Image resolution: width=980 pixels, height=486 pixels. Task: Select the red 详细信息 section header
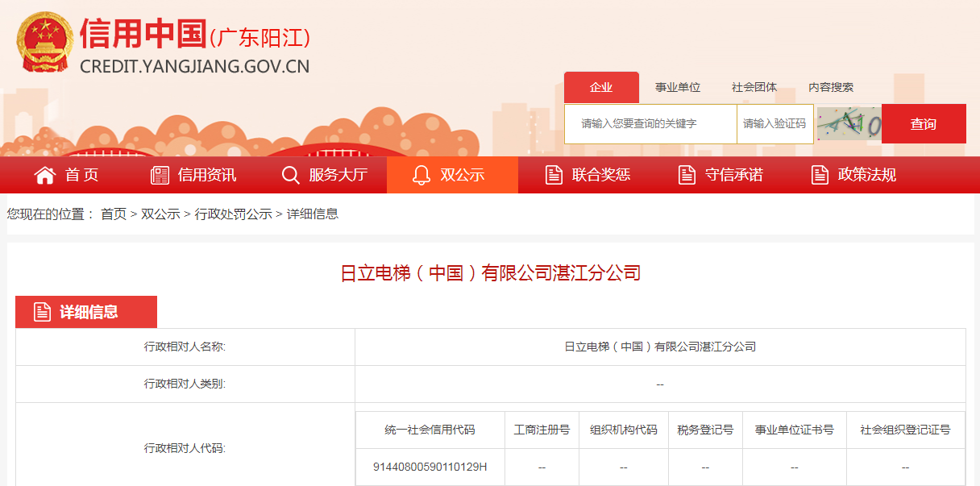pos(86,312)
